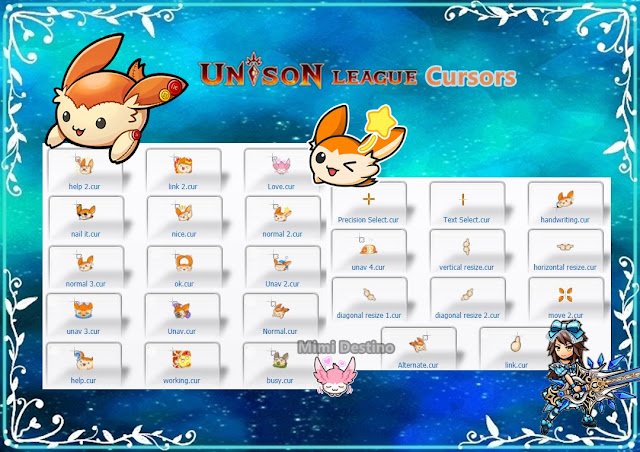Click the 'Text Select.cur' file name
The height and width of the screenshot is (452, 640).
[467, 220]
